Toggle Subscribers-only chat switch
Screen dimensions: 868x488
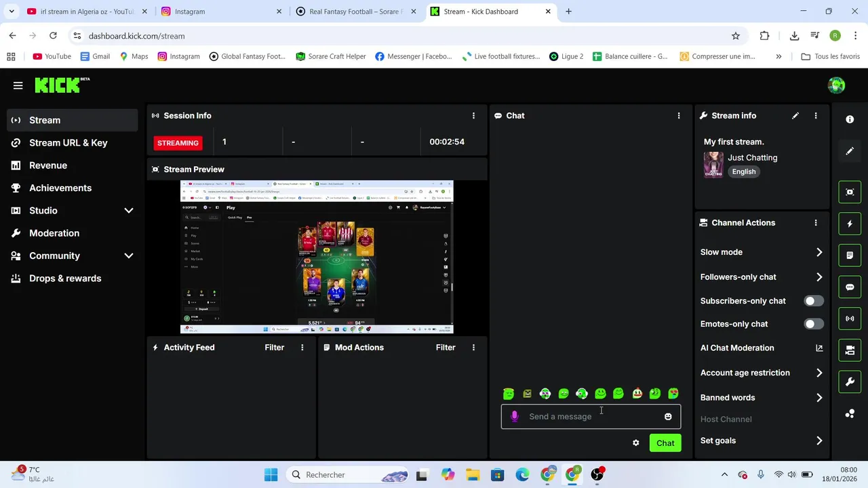[813, 301]
